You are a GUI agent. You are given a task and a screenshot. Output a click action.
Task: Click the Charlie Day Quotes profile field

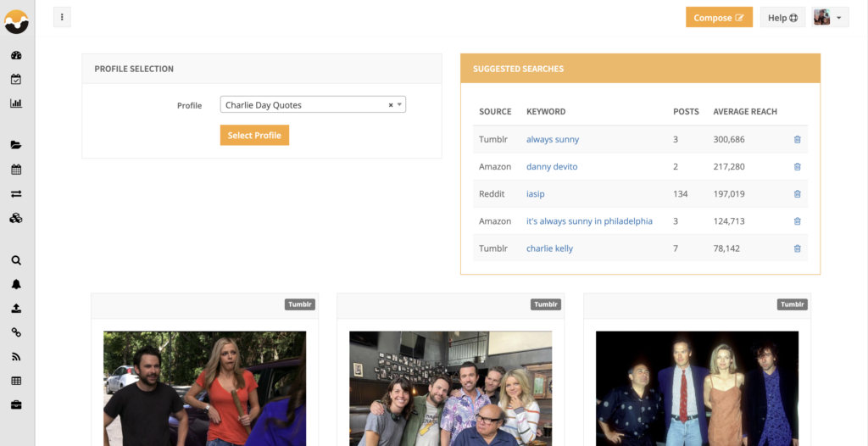click(x=313, y=104)
